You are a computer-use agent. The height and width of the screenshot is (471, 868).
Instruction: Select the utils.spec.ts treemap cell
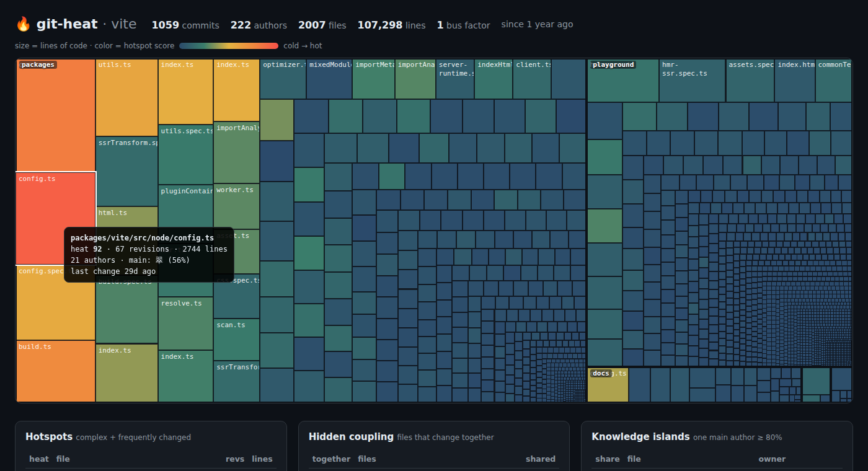(x=186, y=154)
